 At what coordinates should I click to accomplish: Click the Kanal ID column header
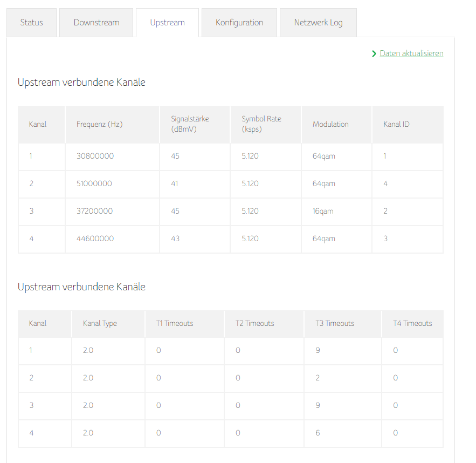click(x=396, y=124)
